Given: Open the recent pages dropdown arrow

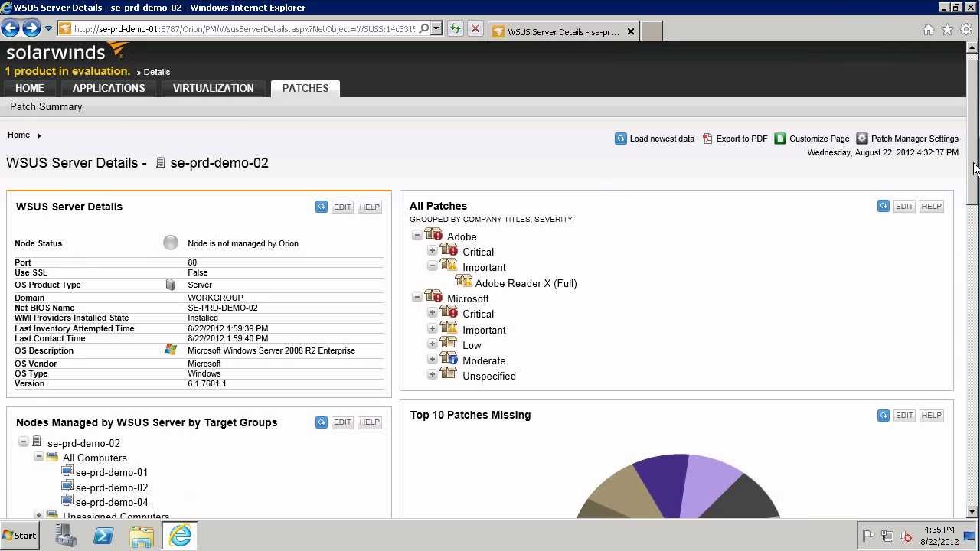Looking at the screenshot, I should [x=48, y=29].
